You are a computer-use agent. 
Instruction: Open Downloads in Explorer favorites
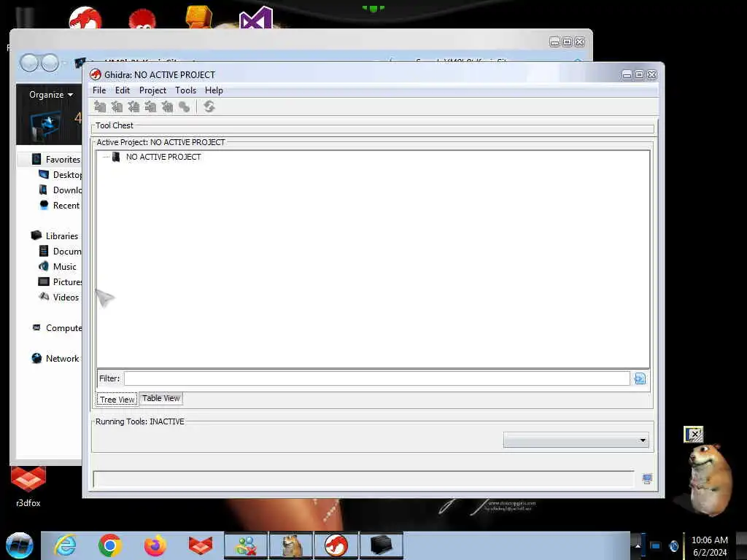pos(67,190)
